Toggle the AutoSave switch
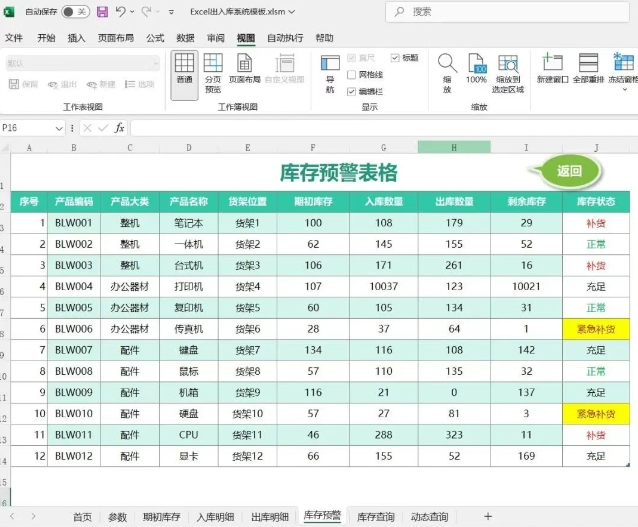 coord(76,12)
